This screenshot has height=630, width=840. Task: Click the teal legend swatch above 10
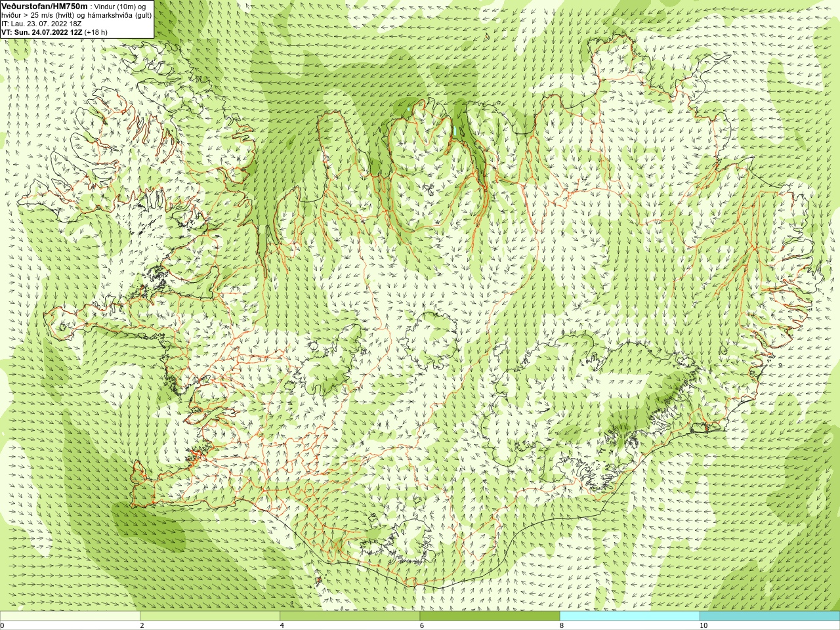(770, 616)
